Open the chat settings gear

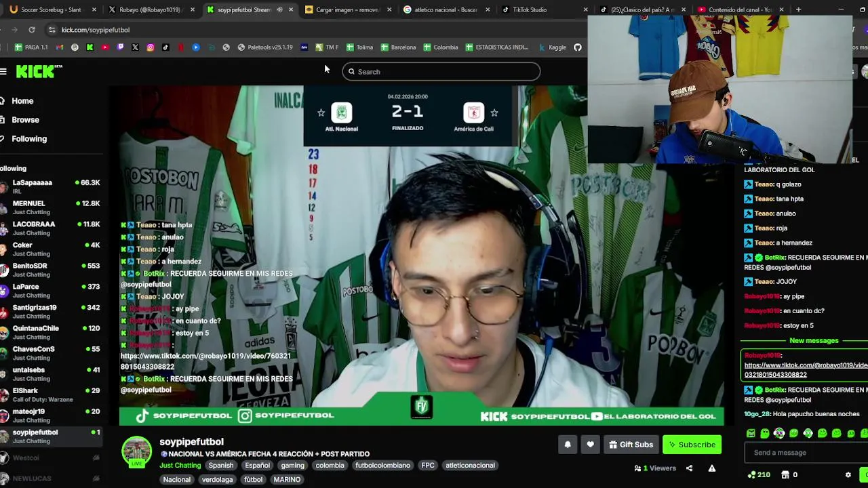[x=848, y=475]
